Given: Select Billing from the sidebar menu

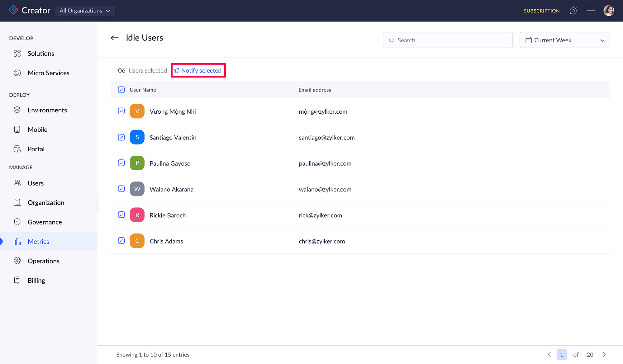Looking at the screenshot, I should pyautogui.click(x=36, y=281).
